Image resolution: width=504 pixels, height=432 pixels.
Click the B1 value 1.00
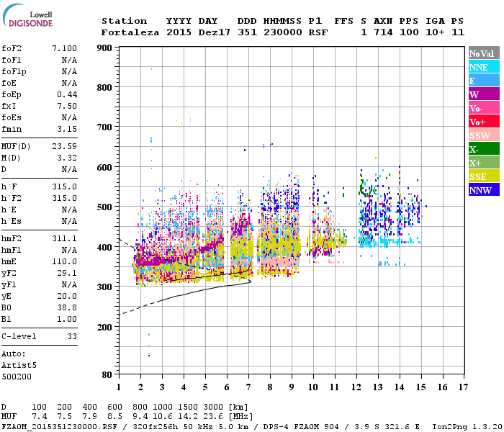coord(67,319)
